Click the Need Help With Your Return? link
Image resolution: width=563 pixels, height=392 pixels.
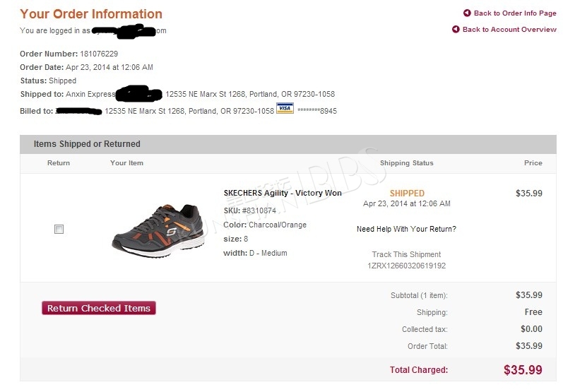[406, 229]
